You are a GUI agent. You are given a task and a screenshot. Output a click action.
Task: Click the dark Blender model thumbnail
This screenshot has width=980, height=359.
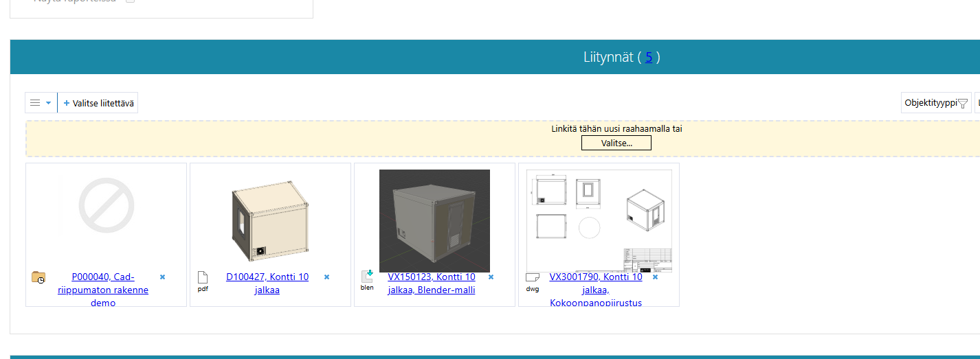click(434, 221)
